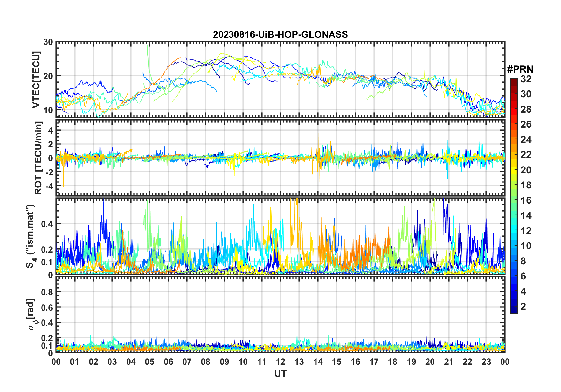Click the colorbar tick label 28
Image resolution: width=561 pixels, height=392 pixels.
(x=526, y=109)
